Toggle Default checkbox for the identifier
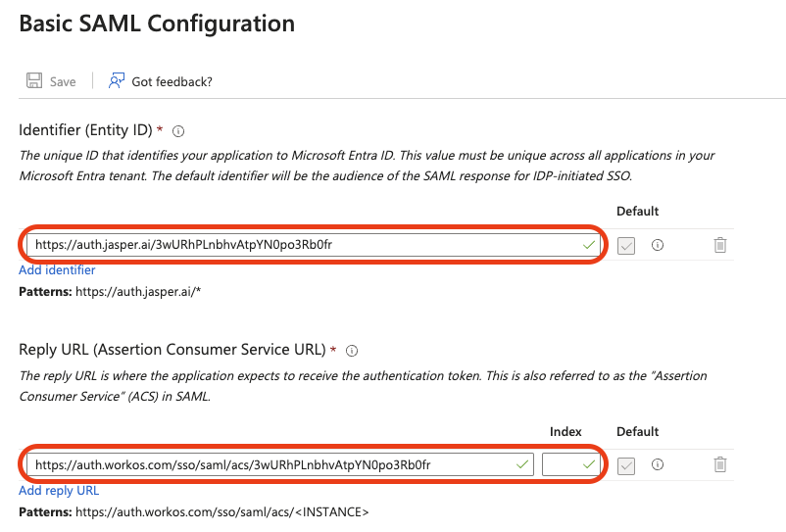786x532 pixels. coord(627,245)
